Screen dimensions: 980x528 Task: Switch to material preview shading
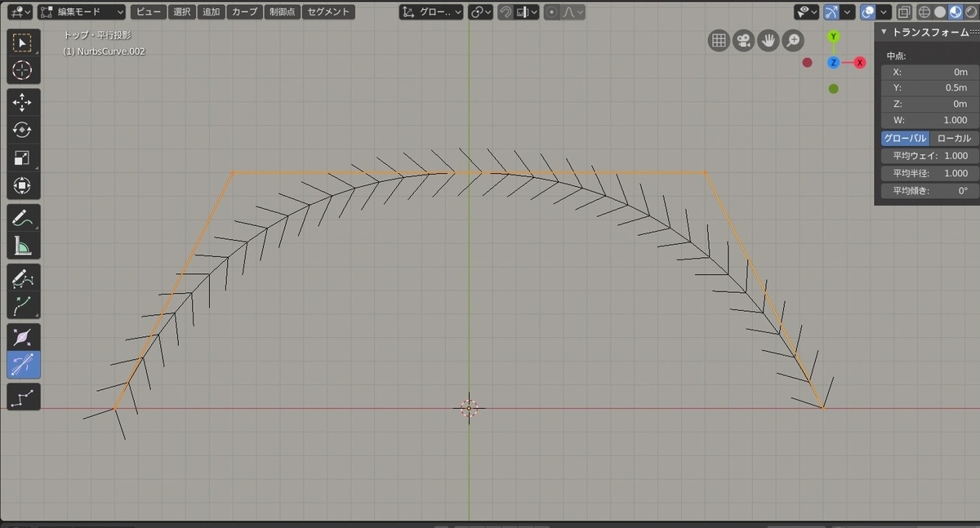pos(954,12)
